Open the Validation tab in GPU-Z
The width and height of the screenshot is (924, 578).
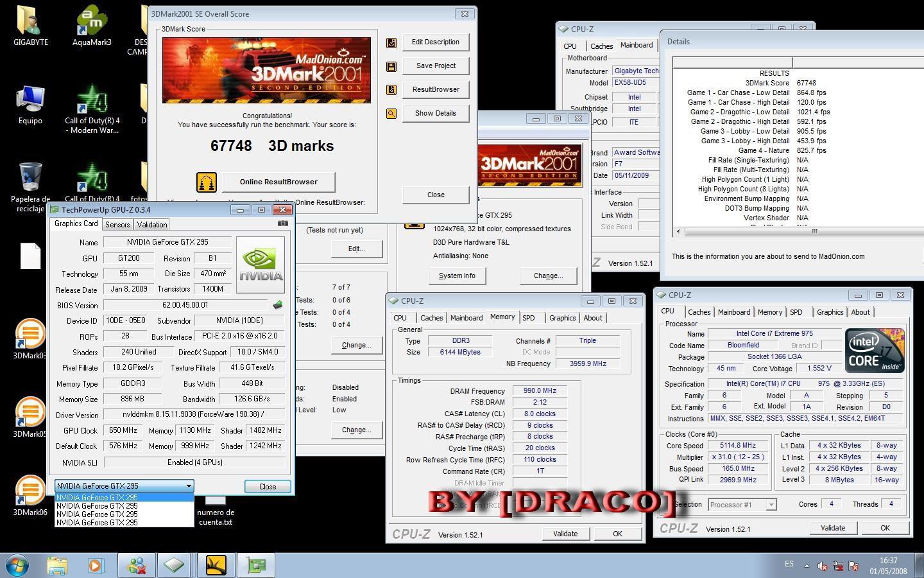click(152, 224)
